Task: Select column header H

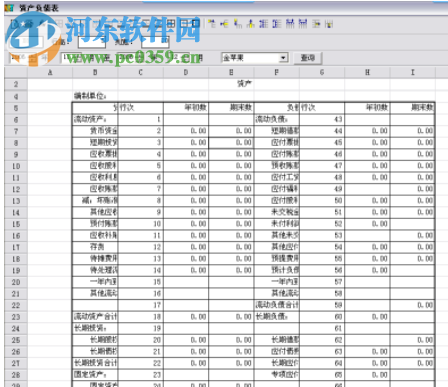Action: (367, 72)
